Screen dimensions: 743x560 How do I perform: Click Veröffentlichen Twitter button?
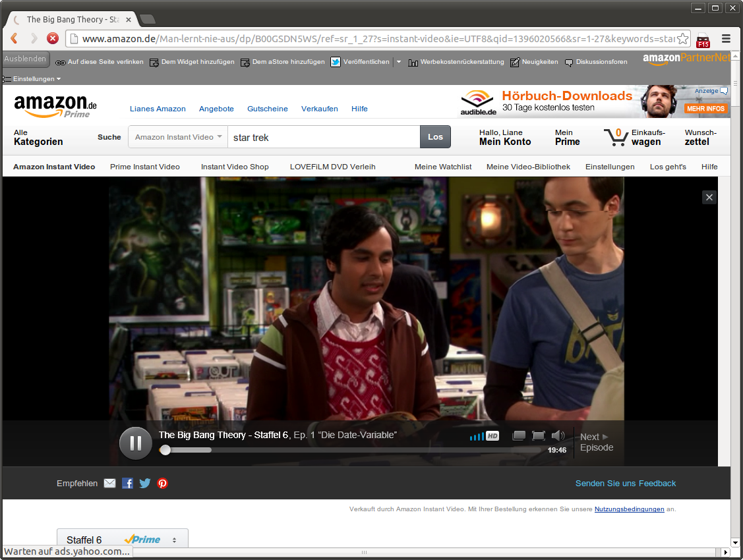[360, 62]
